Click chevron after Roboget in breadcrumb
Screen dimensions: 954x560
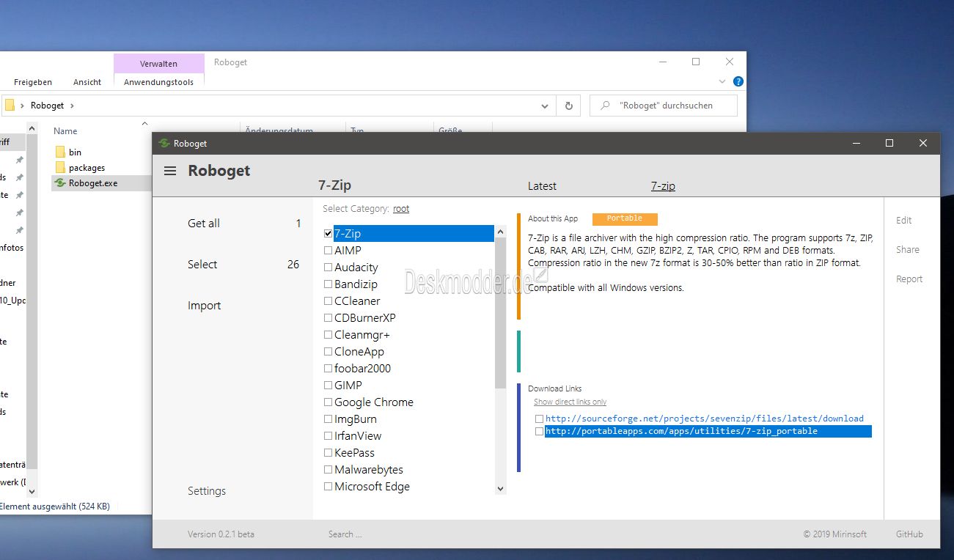[x=72, y=106]
